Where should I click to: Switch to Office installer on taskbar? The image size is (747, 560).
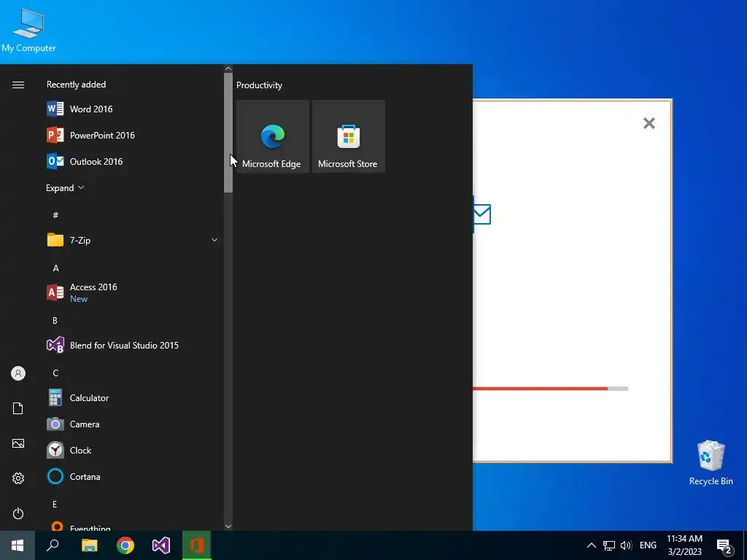pos(197,545)
